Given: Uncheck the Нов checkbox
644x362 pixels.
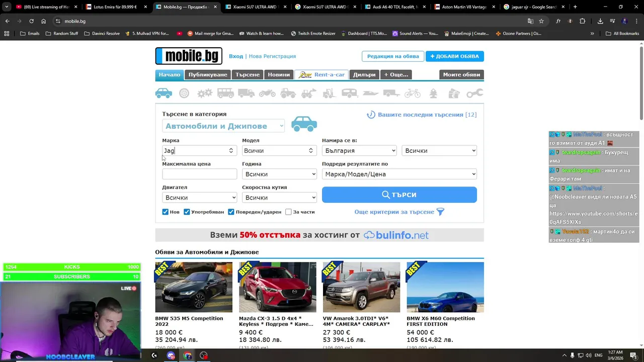Looking at the screenshot, I should coord(165,212).
